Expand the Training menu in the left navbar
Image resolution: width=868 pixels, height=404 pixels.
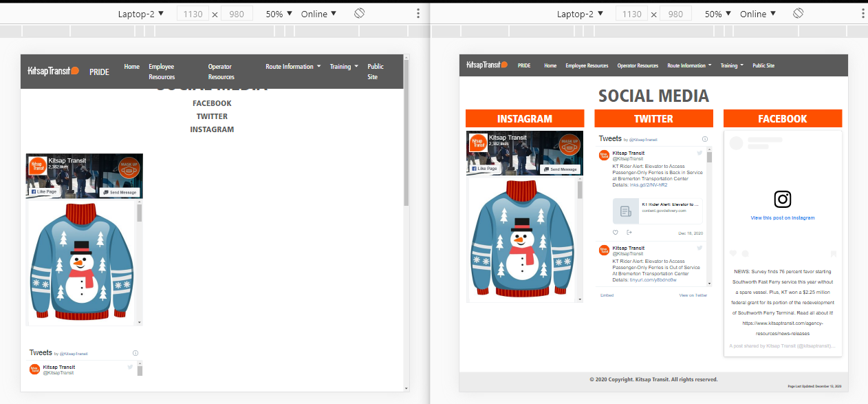pos(344,67)
